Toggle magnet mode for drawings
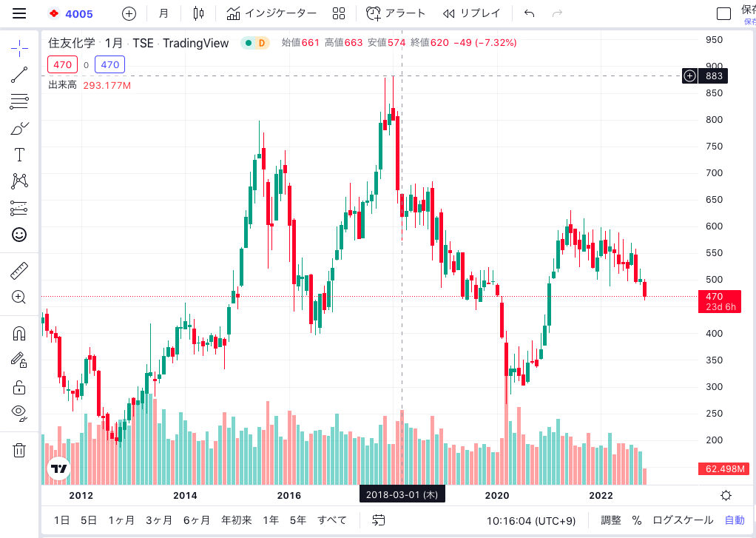Image resolution: width=756 pixels, height=538 pixels. coord(19,334)
